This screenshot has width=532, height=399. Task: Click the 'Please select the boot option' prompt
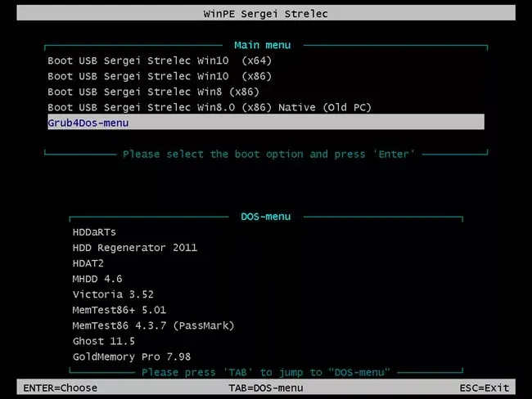click(x=268, y=155)
